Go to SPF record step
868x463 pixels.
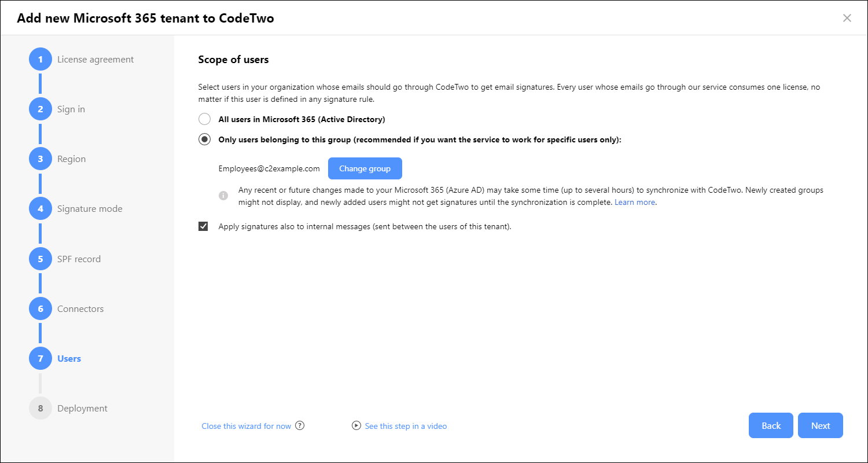79,259
